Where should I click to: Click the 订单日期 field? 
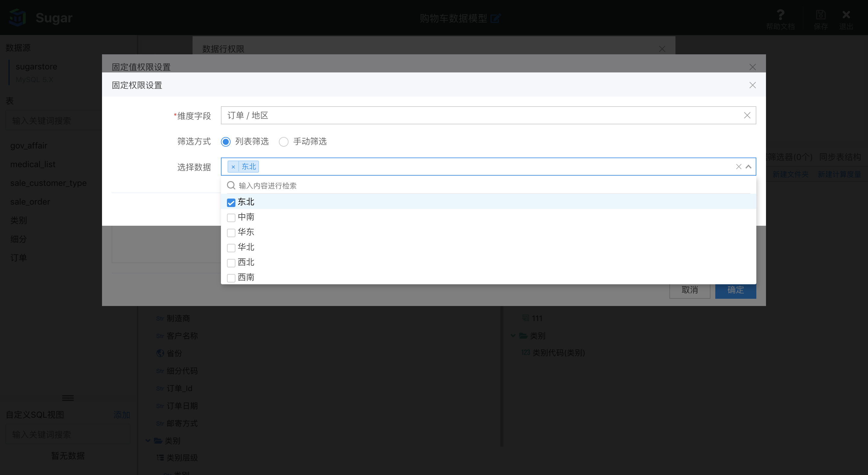(182, 406)
